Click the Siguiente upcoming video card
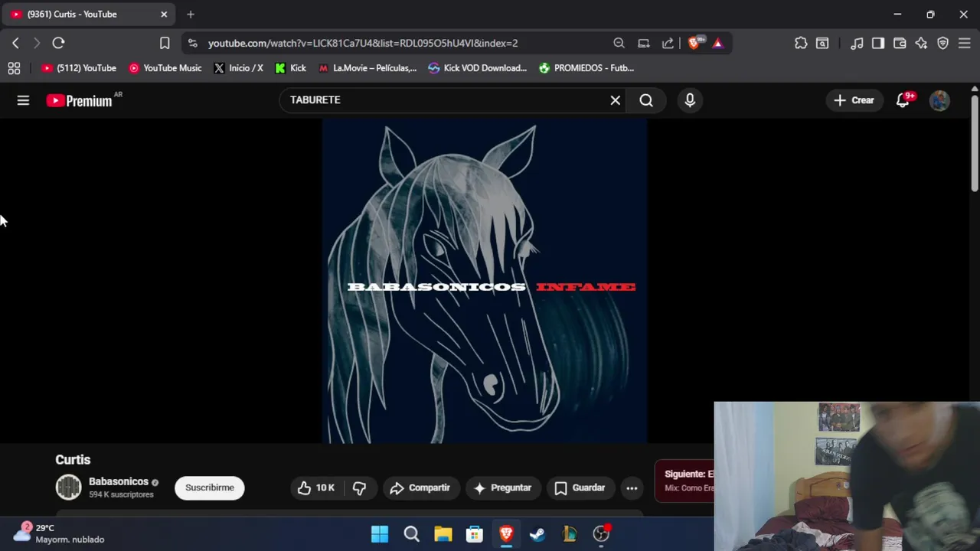Screen dimensions: 980x551 684,481
